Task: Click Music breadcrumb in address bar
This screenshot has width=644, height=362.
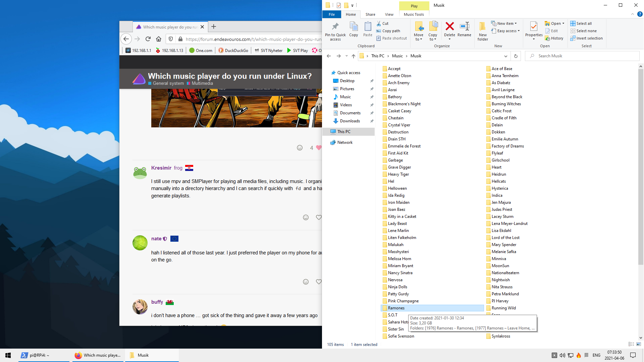Action: [x=397, y=56]
